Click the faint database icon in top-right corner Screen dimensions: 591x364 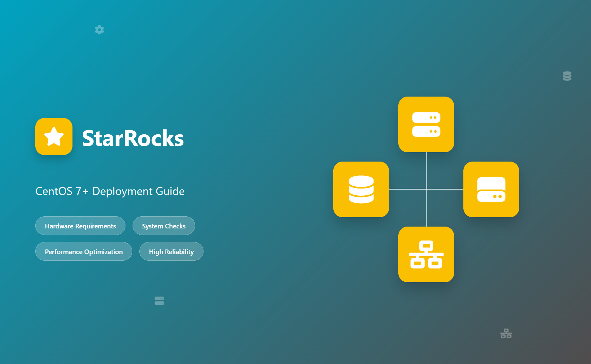(567, 76)
